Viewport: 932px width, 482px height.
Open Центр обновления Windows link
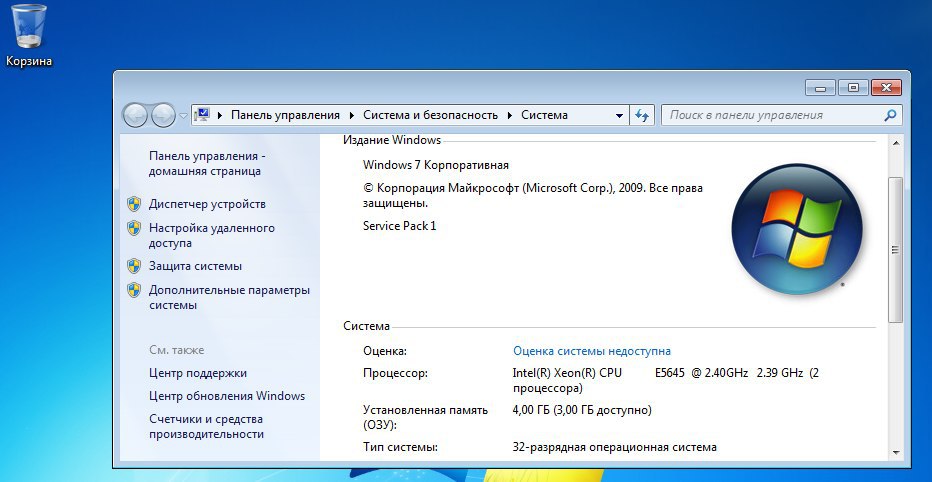(227, 396)
